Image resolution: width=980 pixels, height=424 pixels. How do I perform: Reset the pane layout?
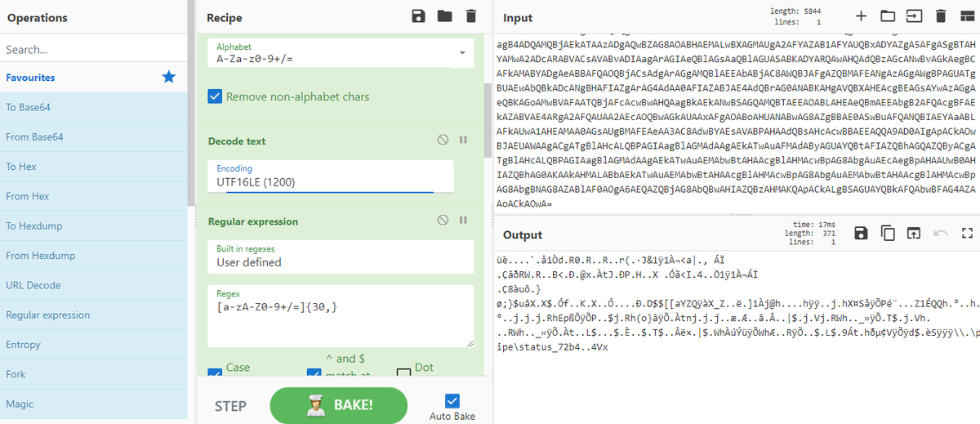(967, 16)
